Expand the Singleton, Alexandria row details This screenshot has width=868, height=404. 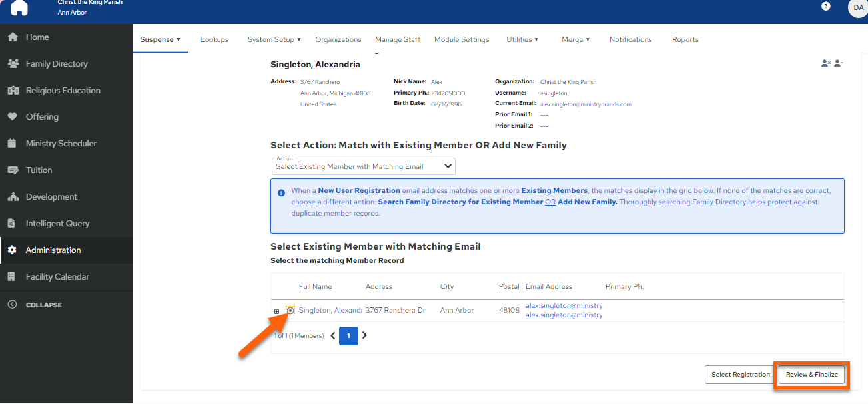[277, 311]
